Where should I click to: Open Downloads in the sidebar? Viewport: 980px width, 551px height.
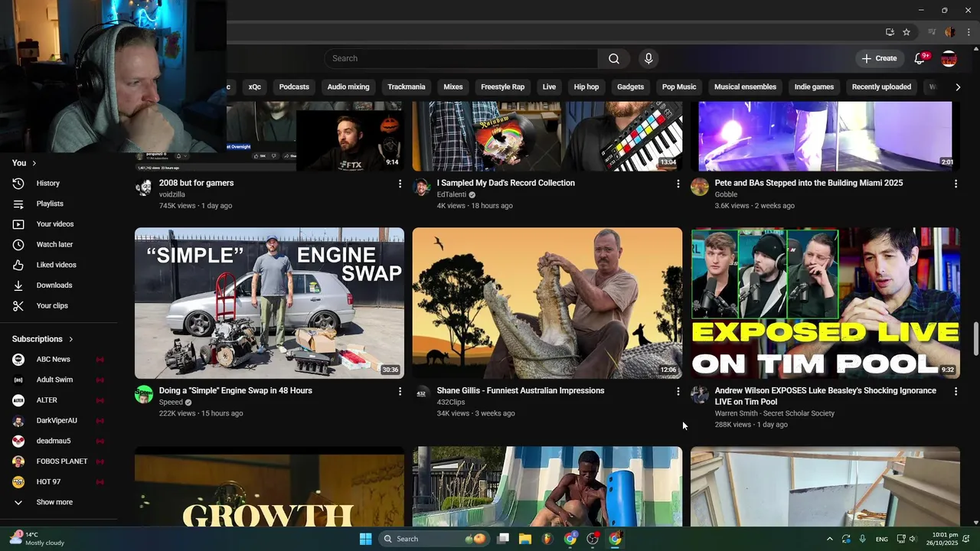pos(59,285)
